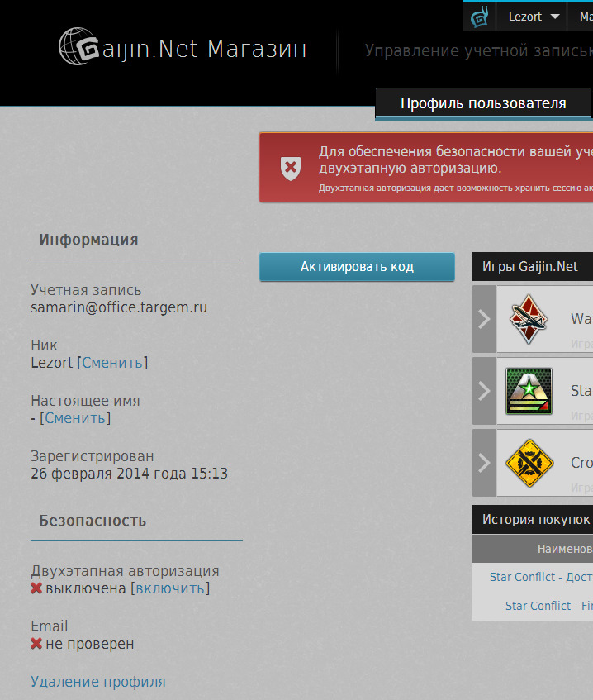Click the Удаление профиля link
This screenshot has height=700, width=593.
(x=98, y=682)
